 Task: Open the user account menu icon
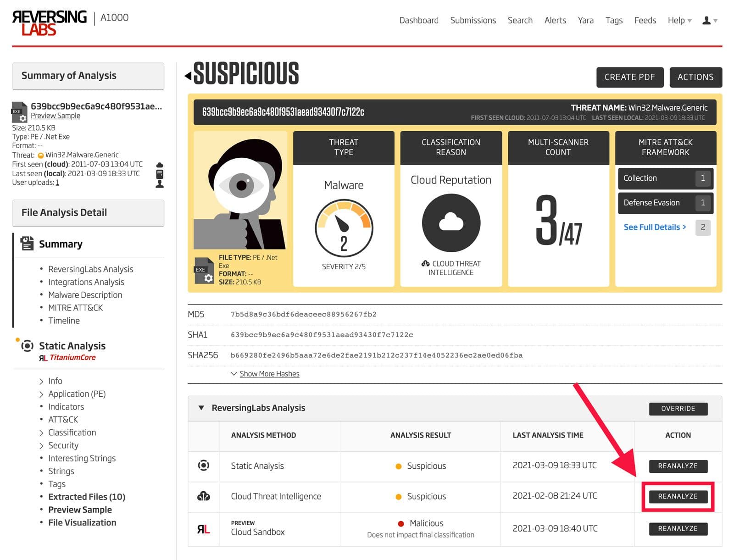tap(710, 21)
